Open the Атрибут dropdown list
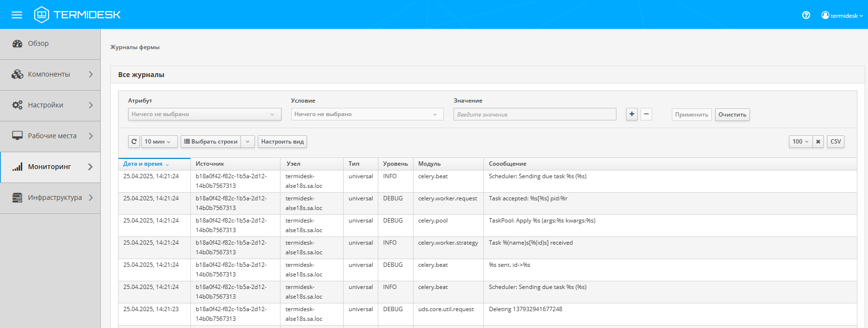Screen dimensions: 868x328 (204, 114)
